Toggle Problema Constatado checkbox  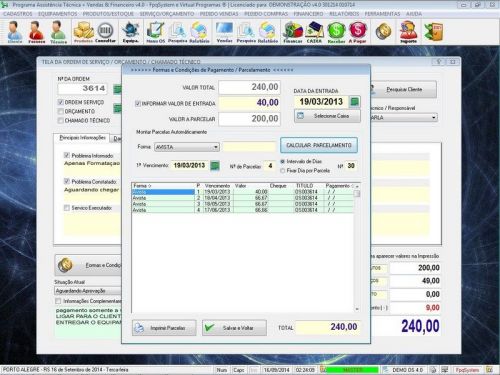coord(67,181)
